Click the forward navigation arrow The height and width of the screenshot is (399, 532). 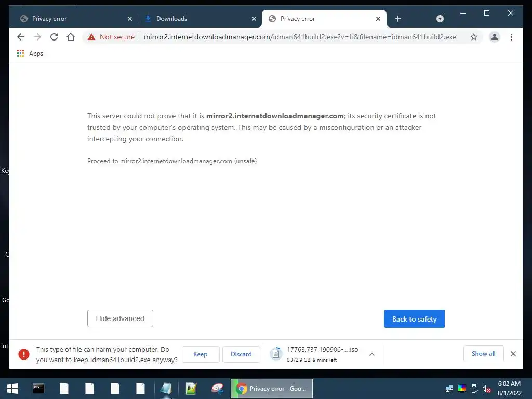[37, 37]
